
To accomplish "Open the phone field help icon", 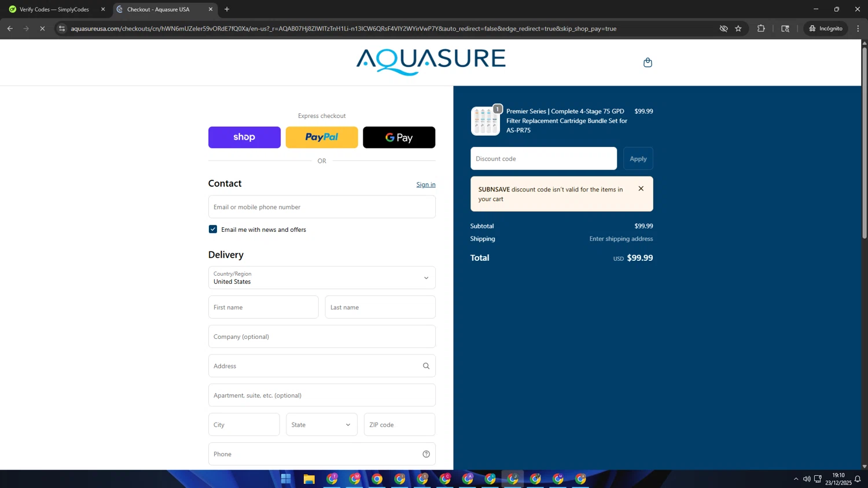I will (x=426, y=454).
